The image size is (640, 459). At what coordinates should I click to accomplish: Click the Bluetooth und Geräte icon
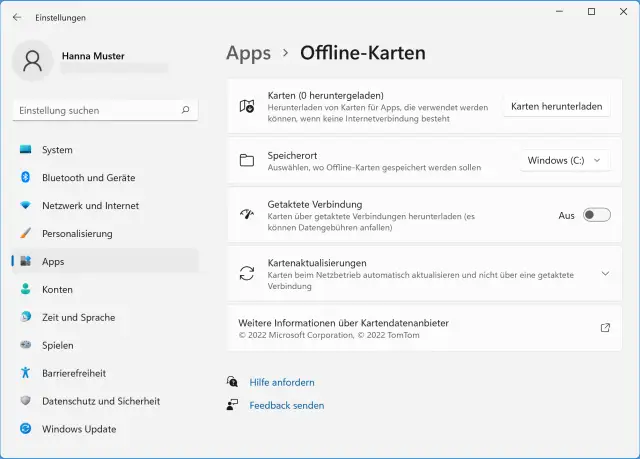pyautogui.click(x=26, y=177)
